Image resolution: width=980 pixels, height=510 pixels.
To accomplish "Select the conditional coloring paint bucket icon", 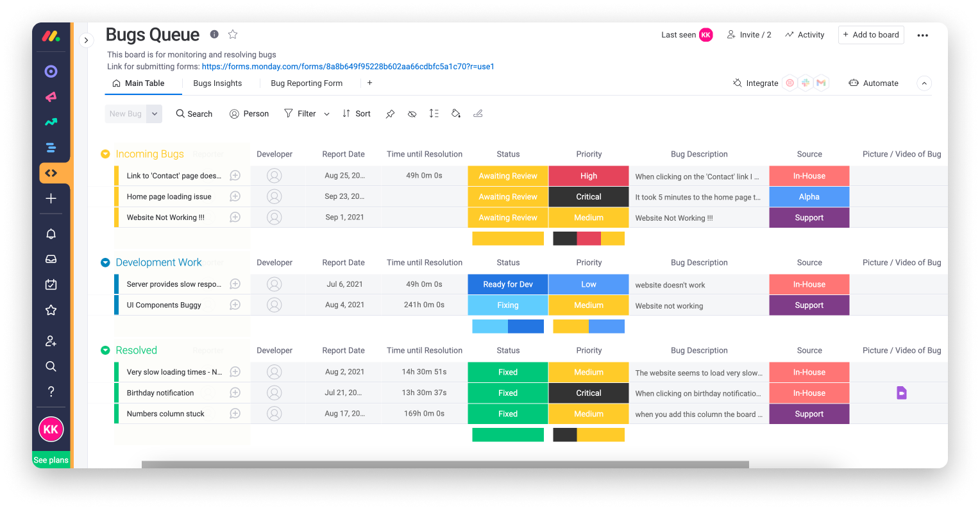I will click(x=455, y=113).
